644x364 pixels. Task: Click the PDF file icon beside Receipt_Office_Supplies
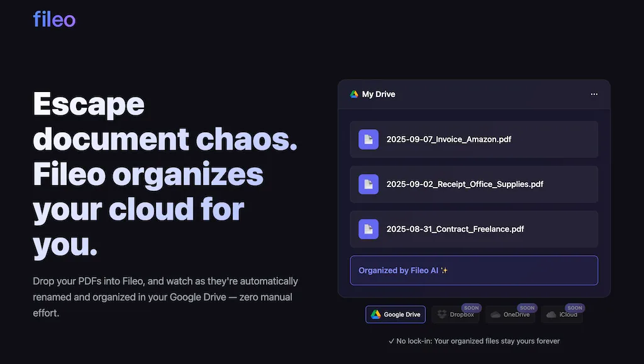(369, 184)
